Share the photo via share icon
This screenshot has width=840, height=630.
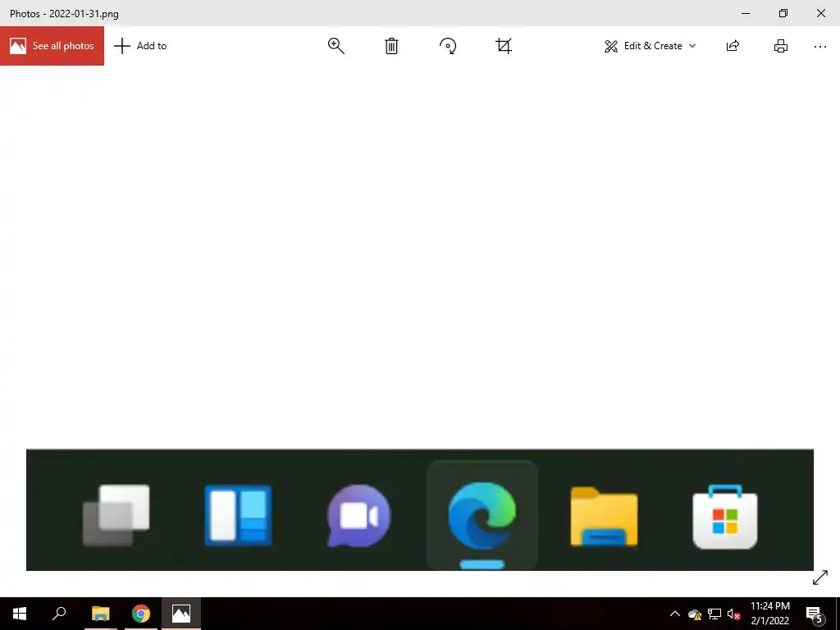pyautogui.click(x=733, y=46)
